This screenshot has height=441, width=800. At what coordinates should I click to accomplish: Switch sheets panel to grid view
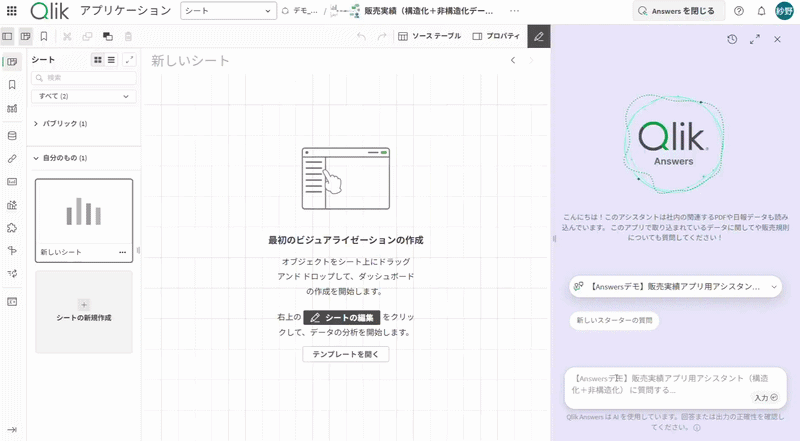(x=97, y=60)
